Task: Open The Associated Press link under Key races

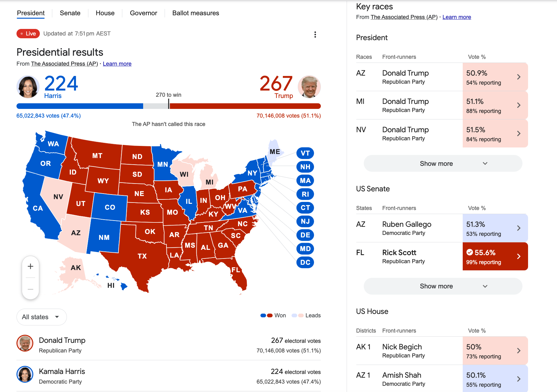Action: 404,17
